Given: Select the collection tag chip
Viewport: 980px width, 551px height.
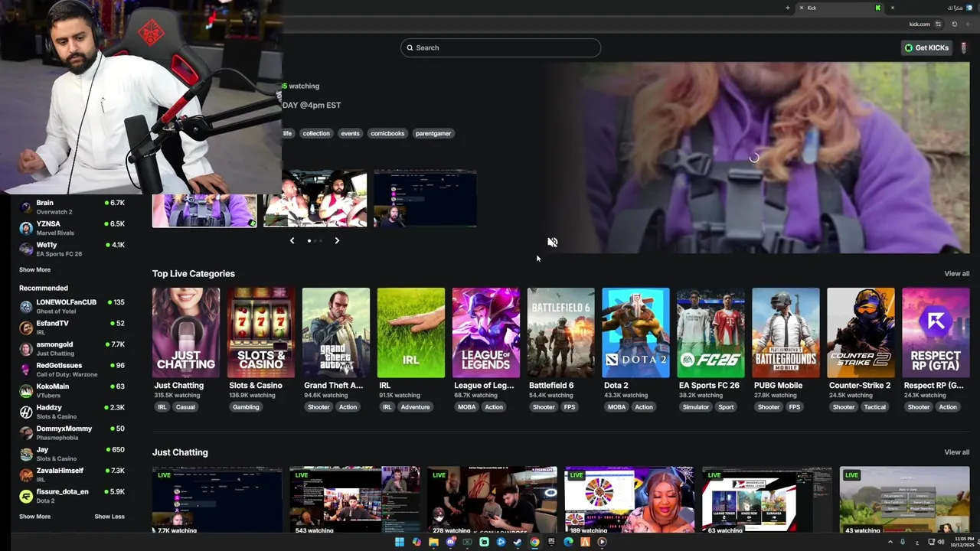Looking at the screenshot, I should tap(316, 133).
